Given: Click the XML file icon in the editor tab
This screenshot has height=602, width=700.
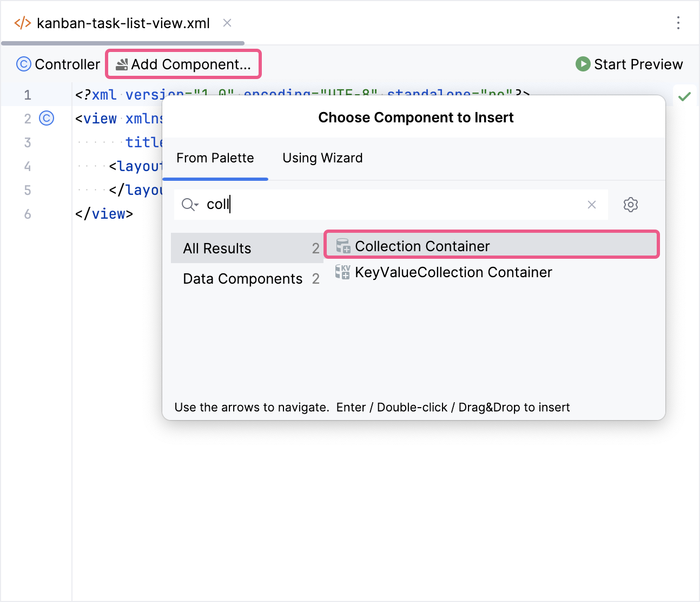Looking at the screenshot, I should click(x=22, y=23).
